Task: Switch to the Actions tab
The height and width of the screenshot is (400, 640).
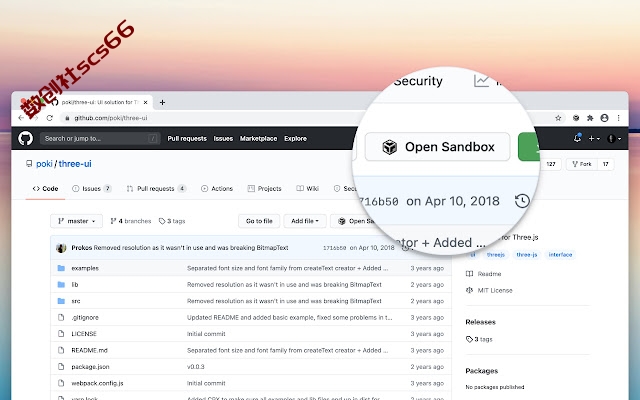Action: click(x=217, y=189)
